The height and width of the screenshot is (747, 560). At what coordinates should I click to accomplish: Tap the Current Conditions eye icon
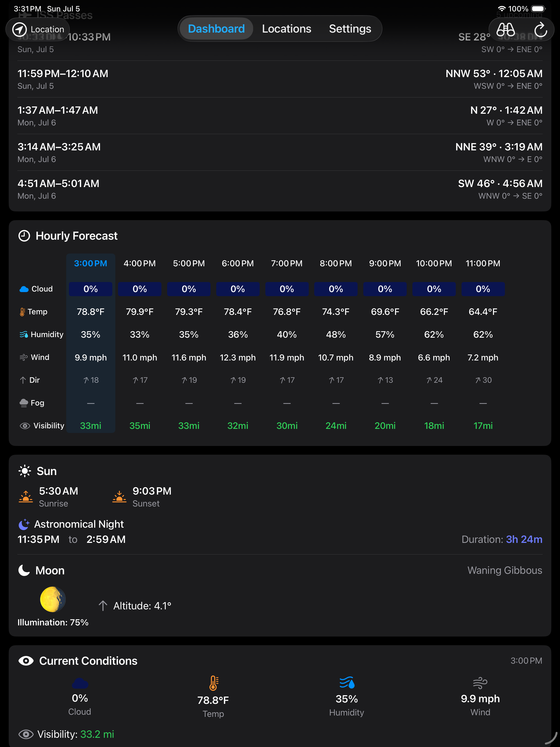[x=26, y=661]
